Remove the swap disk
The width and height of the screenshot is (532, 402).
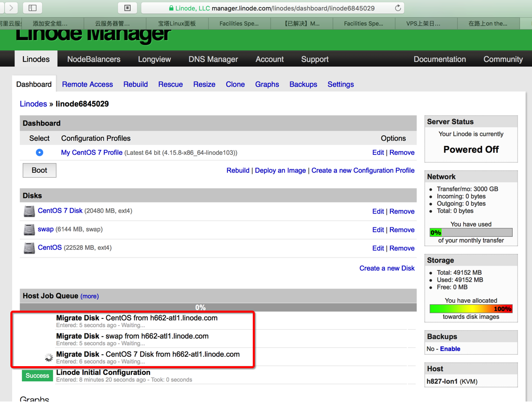coord(402,230)
